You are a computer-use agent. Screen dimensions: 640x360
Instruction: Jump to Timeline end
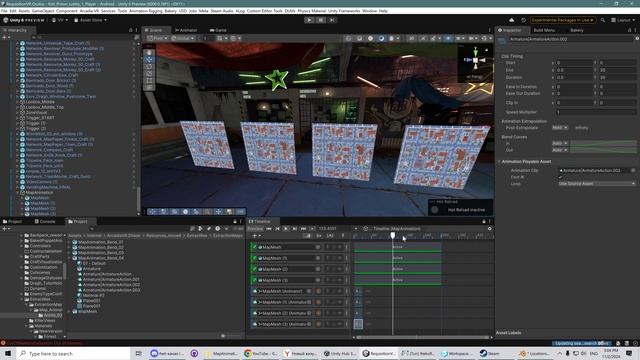pos(303,229)
